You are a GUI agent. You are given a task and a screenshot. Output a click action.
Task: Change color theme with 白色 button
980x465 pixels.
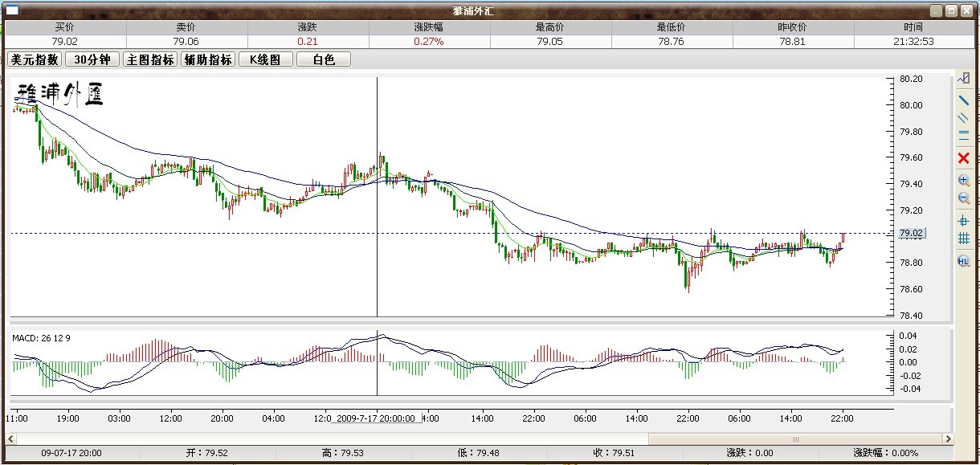pyautogui.click(x=324, y=59)
